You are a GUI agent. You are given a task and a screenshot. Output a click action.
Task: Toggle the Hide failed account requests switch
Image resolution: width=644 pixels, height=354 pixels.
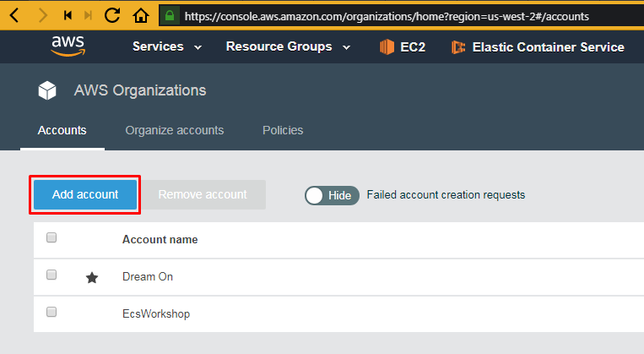(x=332, y=195)
